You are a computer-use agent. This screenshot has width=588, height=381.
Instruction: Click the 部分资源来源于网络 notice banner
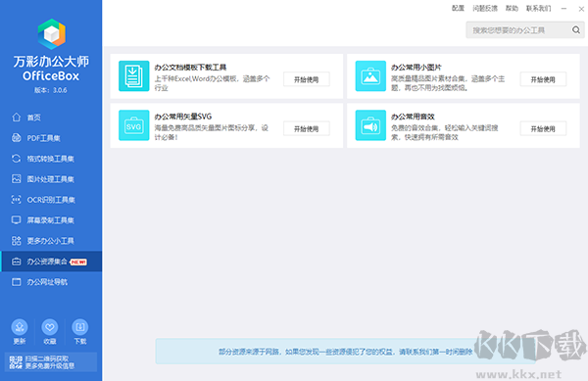tap(345, 352)
